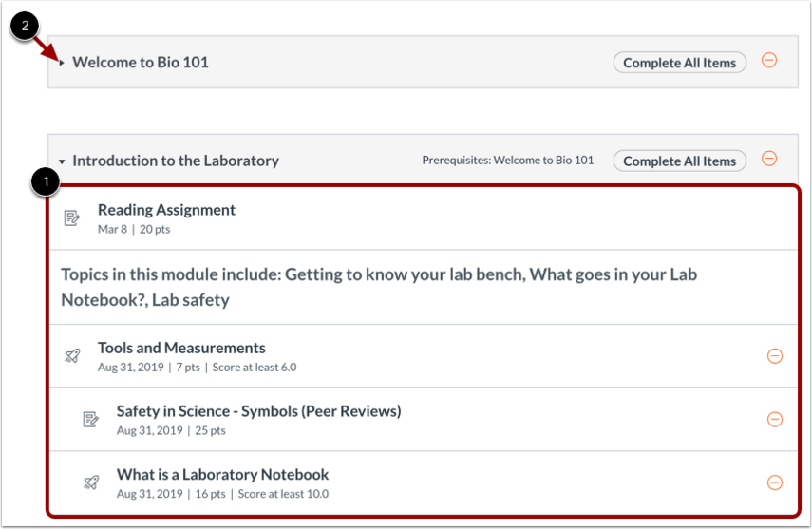Open the Tools and Measurements quiz
This screenshot has height=529, width=812.
pos(181,348)
